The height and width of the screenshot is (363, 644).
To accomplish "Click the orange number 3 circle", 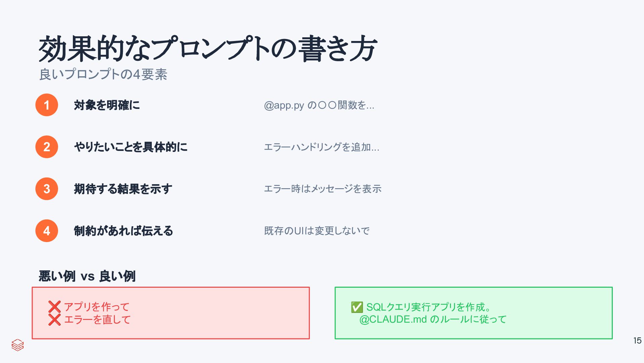I will (47, 189).
